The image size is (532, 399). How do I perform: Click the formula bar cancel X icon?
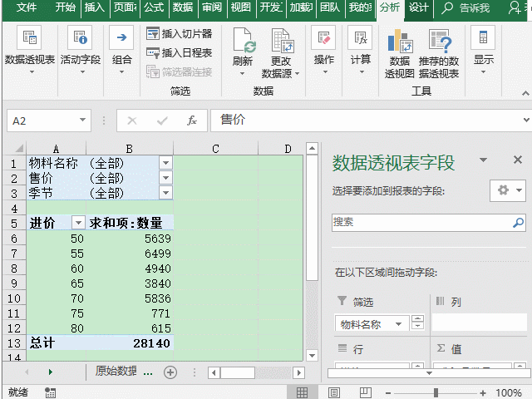coord(132,121)
